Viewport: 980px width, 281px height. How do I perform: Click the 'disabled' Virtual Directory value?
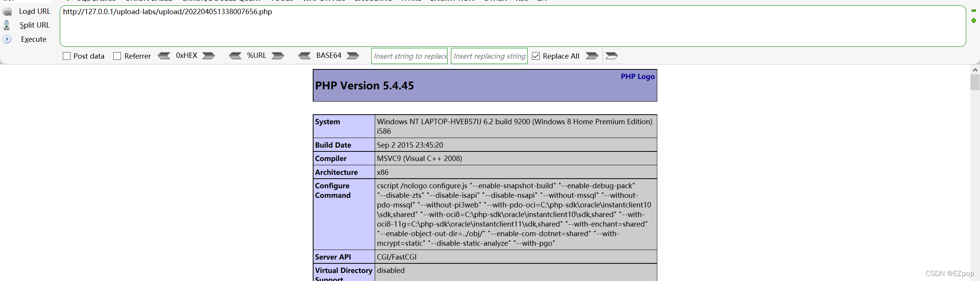click(x=390, y=270)
